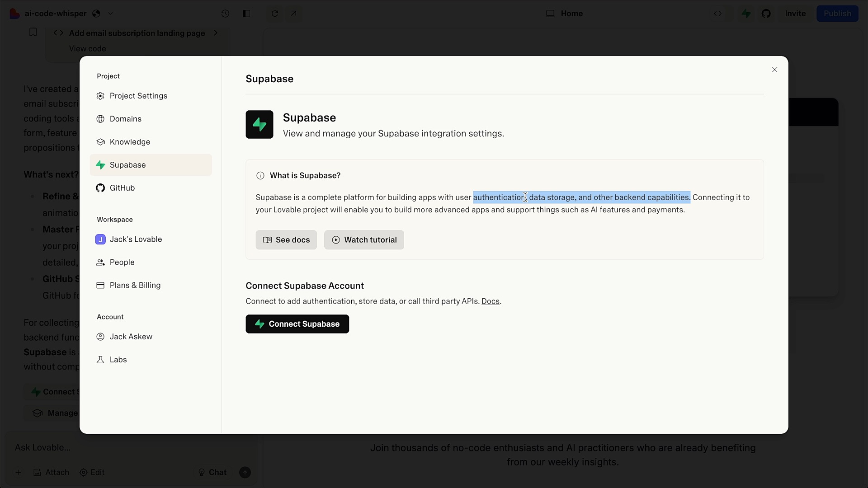The height and width of the screenshot is (488, 868).
Task: Select the Domains settings item
Action: click(125, 119)
